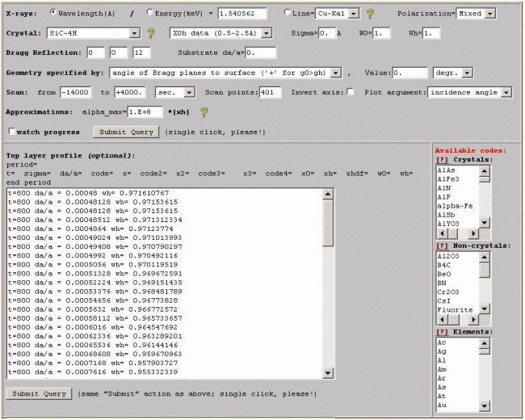Open the degr. units dropdown
This screenshot has width=525, height=420.
(x=467, y=73)
